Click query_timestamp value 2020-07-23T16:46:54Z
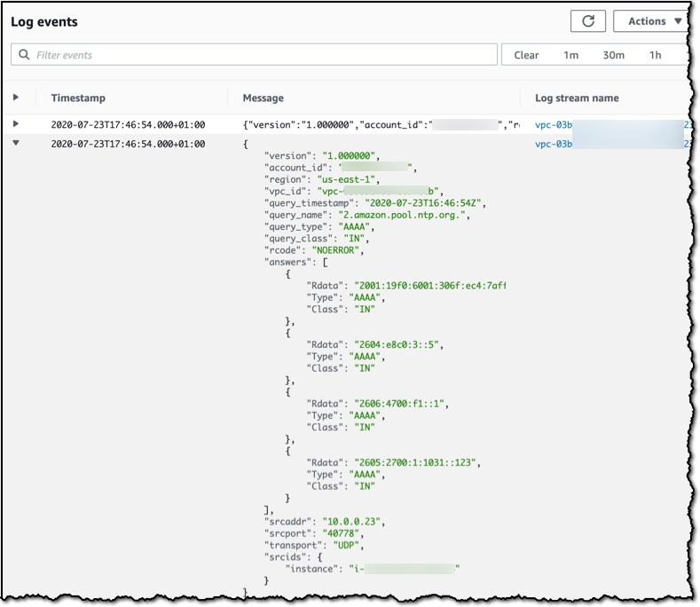This screenshot has height=607, width=700. 425,203
